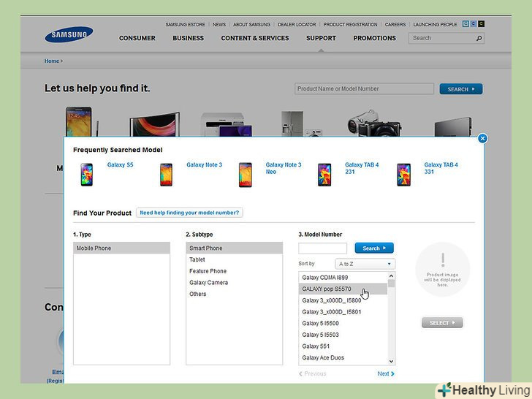This screenshot has height=399, width=532.
Task: Select Smart Phone subtype
Action: coord(234,248)
